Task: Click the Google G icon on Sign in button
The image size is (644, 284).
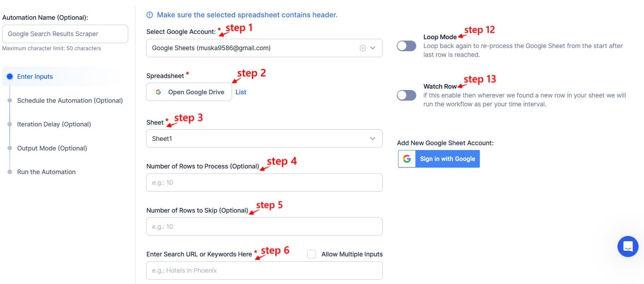Action: click(407, 159)
